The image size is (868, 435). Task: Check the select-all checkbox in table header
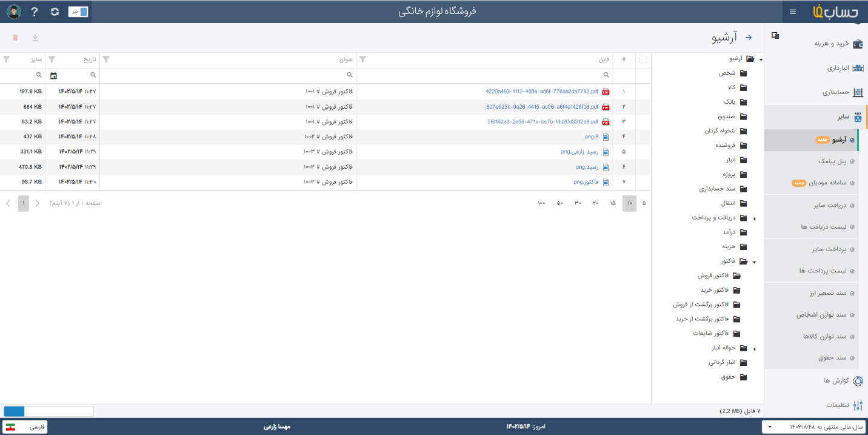coord(643,59)
